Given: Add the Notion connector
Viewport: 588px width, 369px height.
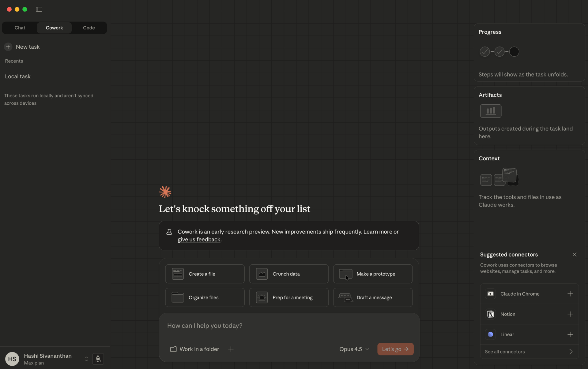Looking at the screenshot, I should click(x=570, y=314).
